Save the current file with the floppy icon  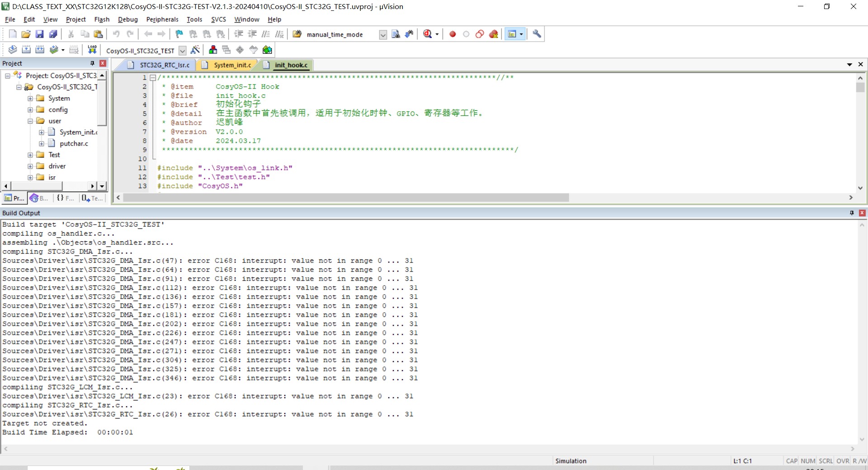pyautogui.click(x=40, y=34)
